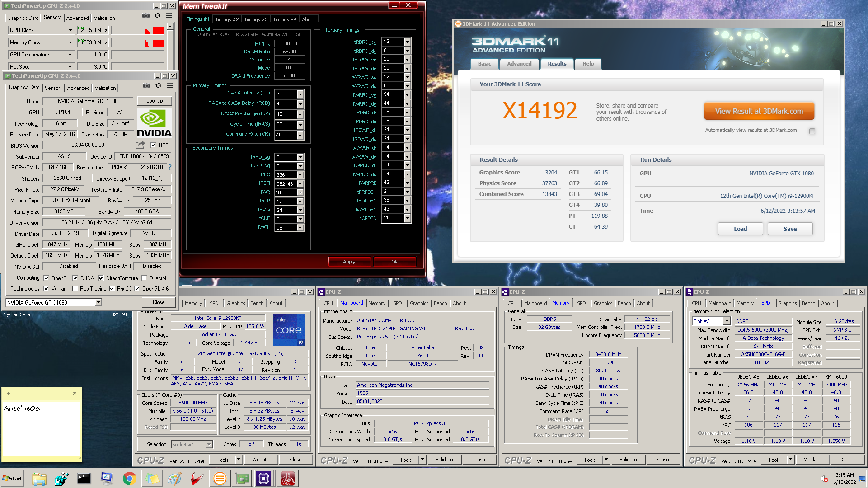Click the Save button in 3DMark 11

(x=790, y=229)
